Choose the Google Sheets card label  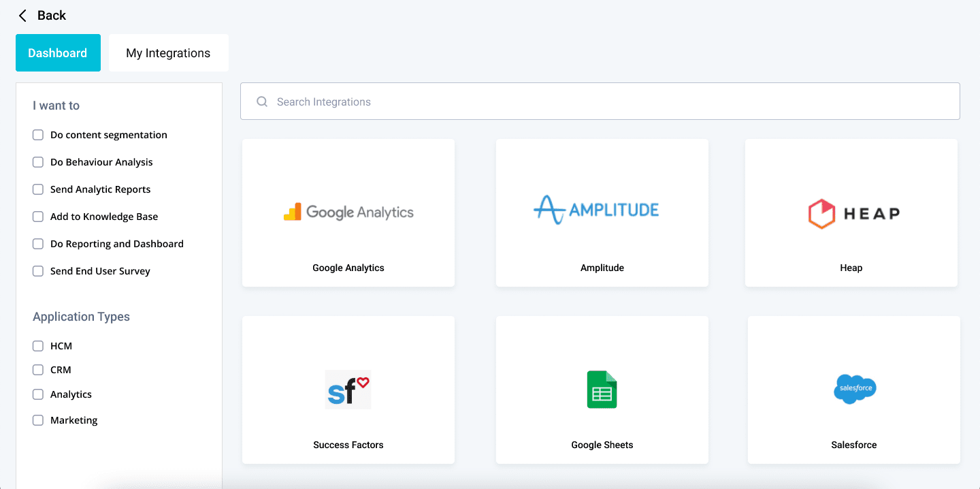click(602, 445)
